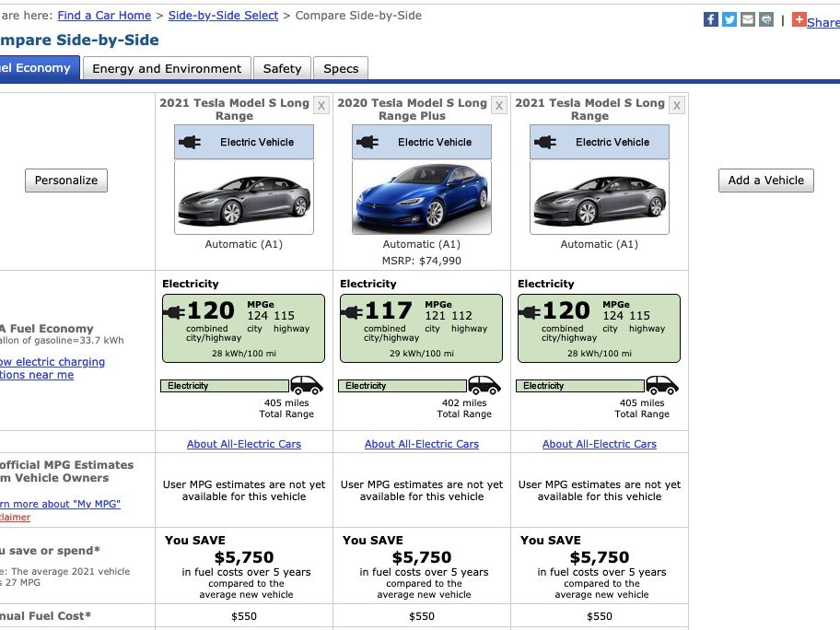This screenshot has height=630, width=840.
Task: Open About All-Electric Cars under first vehicle
Action: [244, 444]
